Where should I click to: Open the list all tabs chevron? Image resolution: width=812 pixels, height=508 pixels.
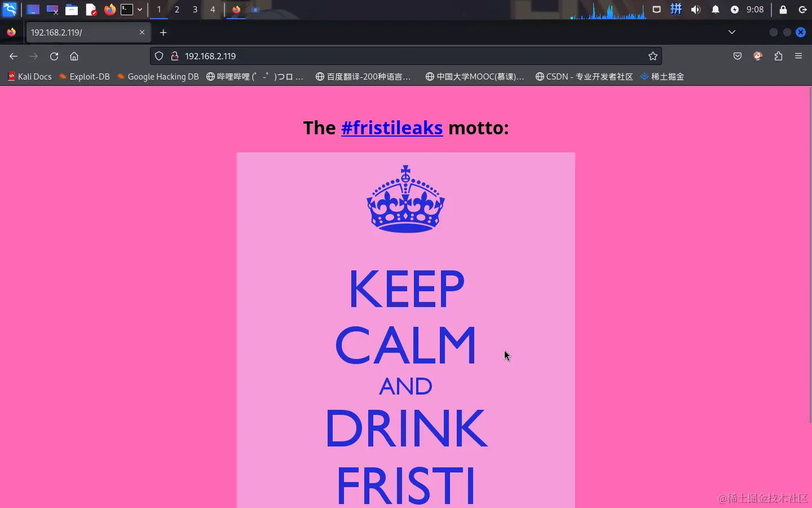(732, 32)
